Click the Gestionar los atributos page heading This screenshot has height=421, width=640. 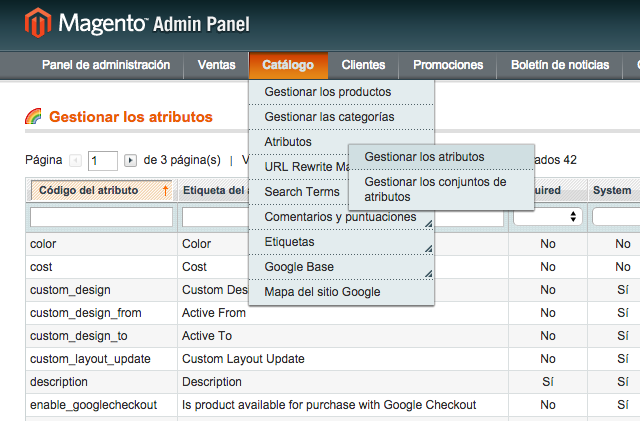131,117
